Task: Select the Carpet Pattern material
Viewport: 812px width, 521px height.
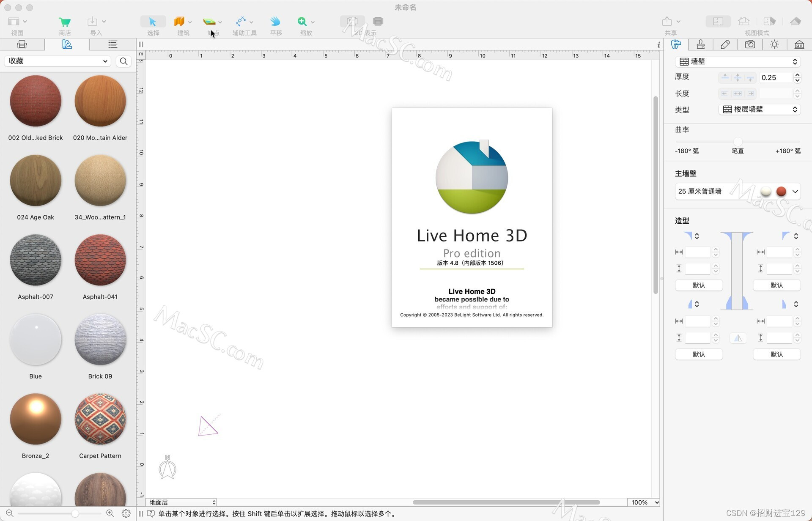Action: coord(100,419)
